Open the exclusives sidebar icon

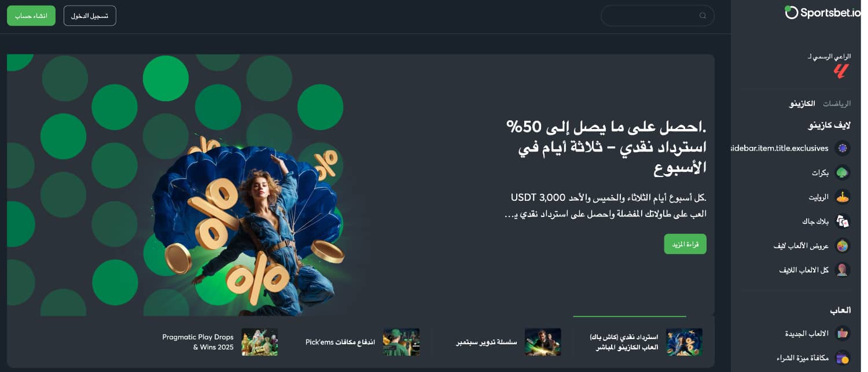click(843, 149)
